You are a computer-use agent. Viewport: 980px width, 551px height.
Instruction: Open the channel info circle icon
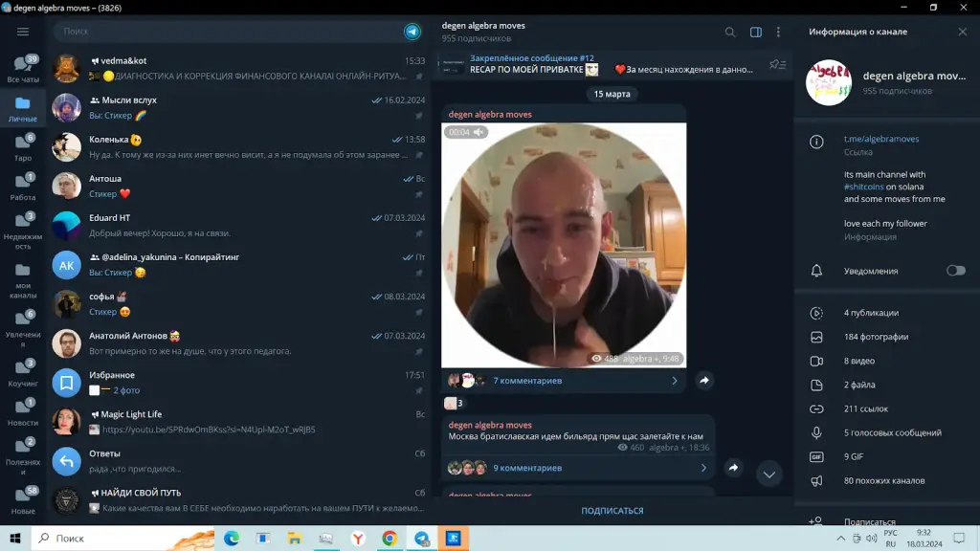(816, 142)
